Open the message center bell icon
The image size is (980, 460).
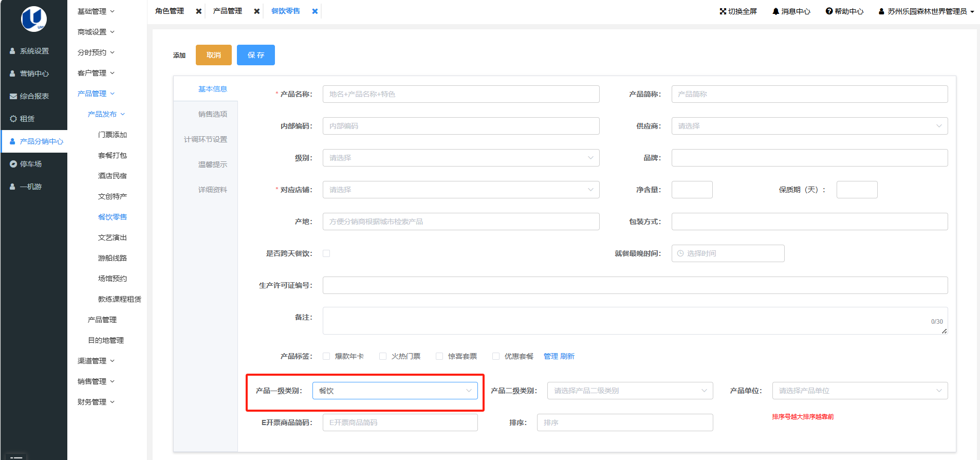(775, 11)
